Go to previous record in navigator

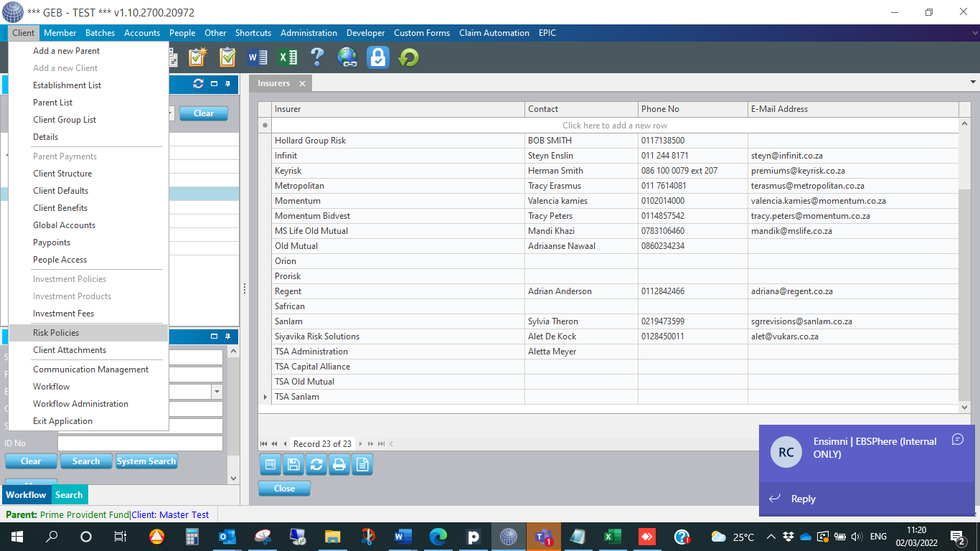point(285,444)
